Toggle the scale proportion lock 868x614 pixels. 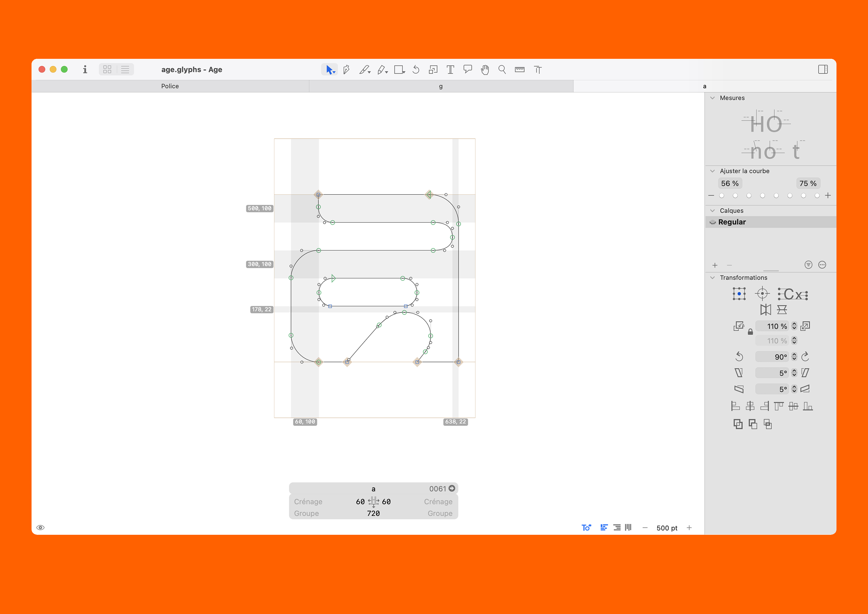pyautogui.click(x=750, y=332)
